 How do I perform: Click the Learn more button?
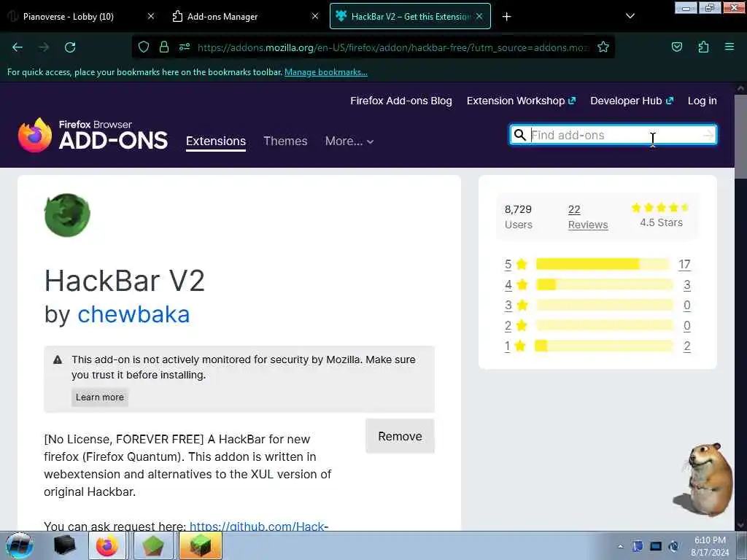(99, 397)
